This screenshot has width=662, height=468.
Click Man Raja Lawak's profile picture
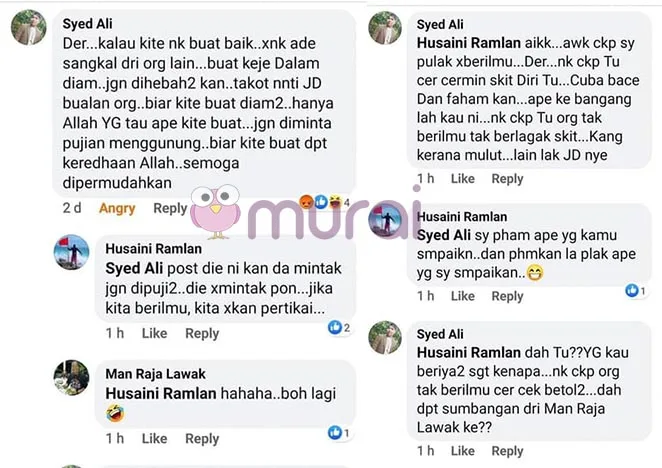71,378
